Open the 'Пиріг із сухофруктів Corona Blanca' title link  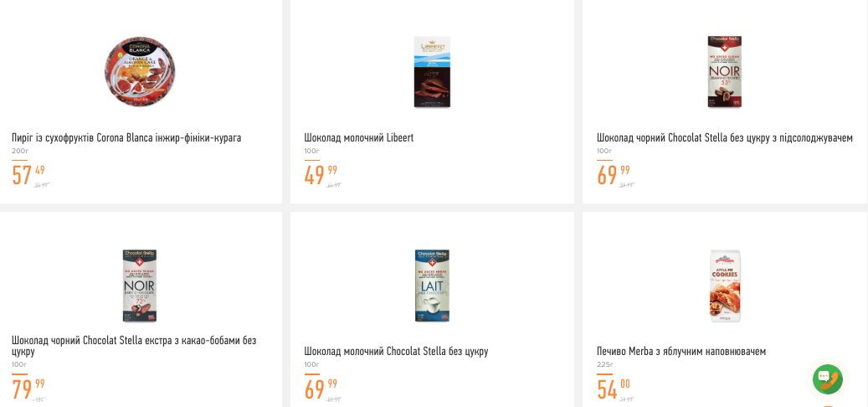point(126,137)
